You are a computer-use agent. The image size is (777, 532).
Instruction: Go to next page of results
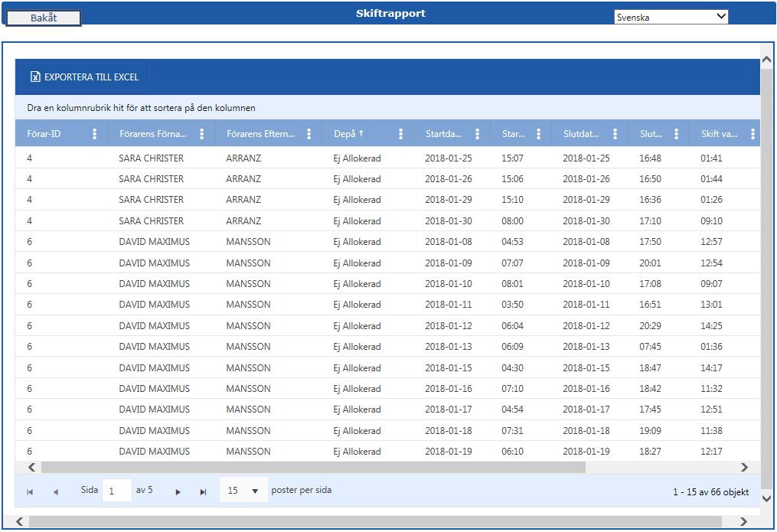[178, 492]
